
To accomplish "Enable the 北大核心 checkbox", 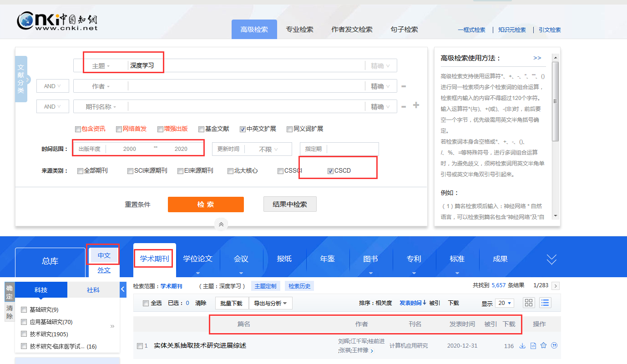I will click(230, 171).
